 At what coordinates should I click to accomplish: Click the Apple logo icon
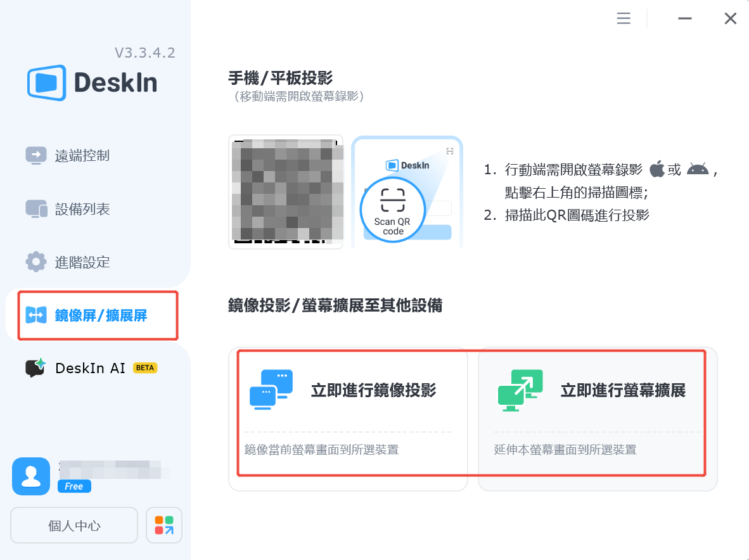657,169
